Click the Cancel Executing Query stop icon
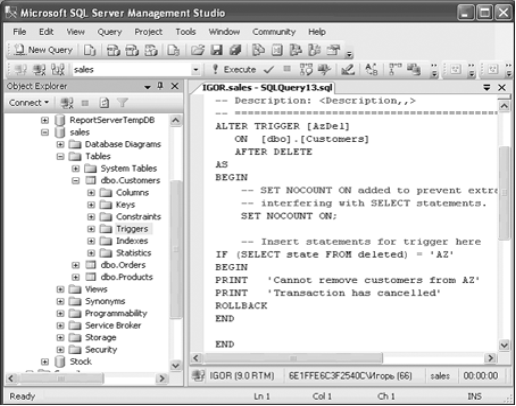The width and height of the screenshot is (516, 406). (x=287, y=69)
